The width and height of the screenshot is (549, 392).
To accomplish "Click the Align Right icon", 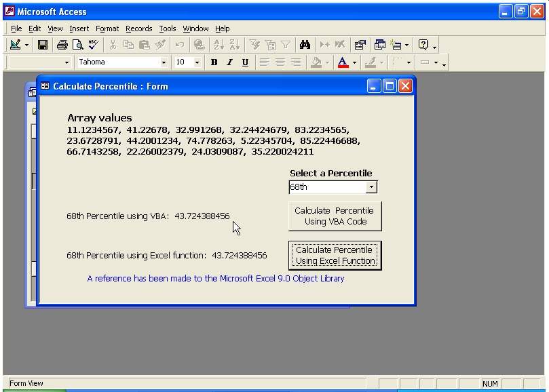I will coord(296,62).
